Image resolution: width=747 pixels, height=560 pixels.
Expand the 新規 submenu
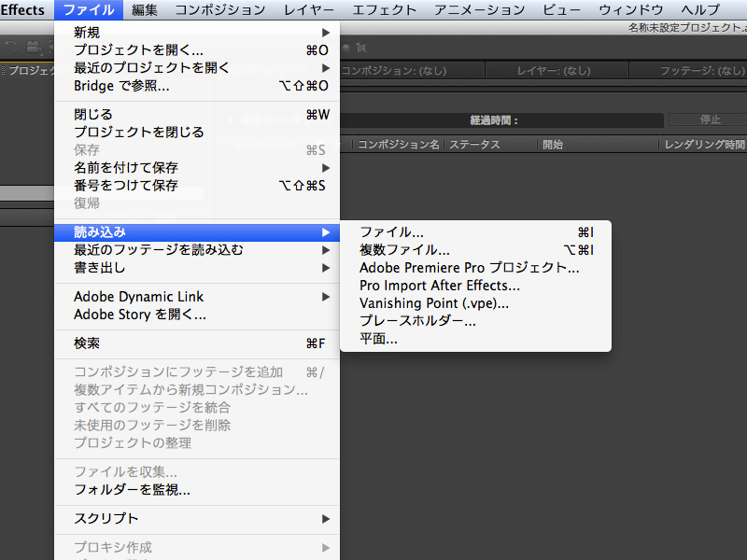(197, 33)
